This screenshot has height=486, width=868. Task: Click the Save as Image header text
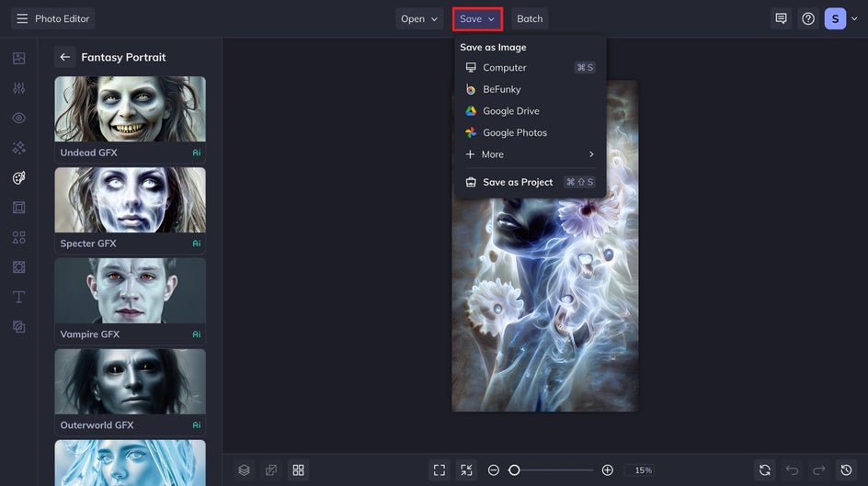[493, 47]
